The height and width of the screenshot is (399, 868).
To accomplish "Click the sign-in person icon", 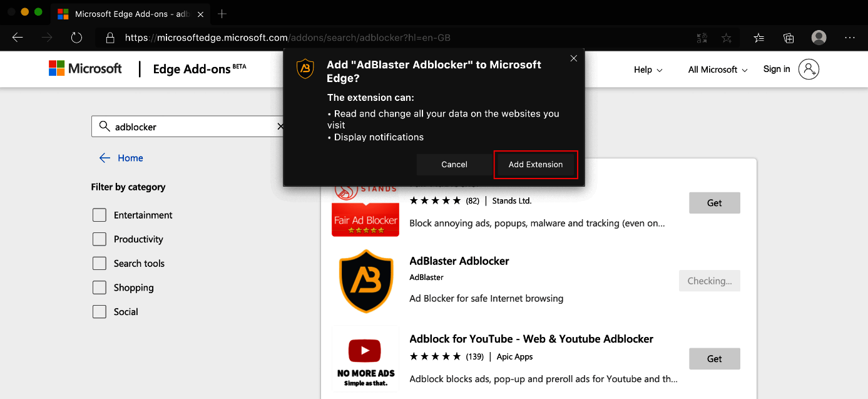I will point(809,69).
